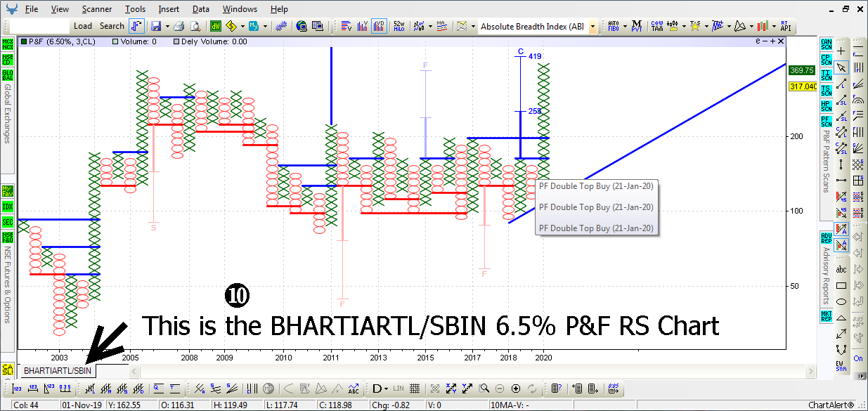868x411 pixels.
Task: Click the AUTO FIBO icon
Action: tap(614, 26)
